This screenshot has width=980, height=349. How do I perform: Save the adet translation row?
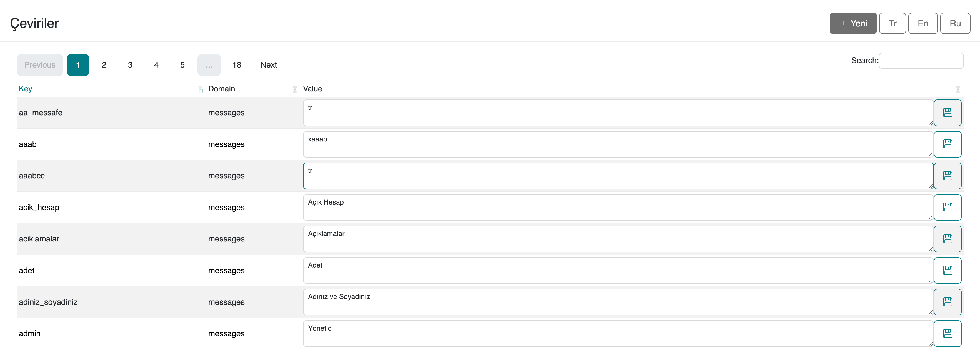coord(947,271)
